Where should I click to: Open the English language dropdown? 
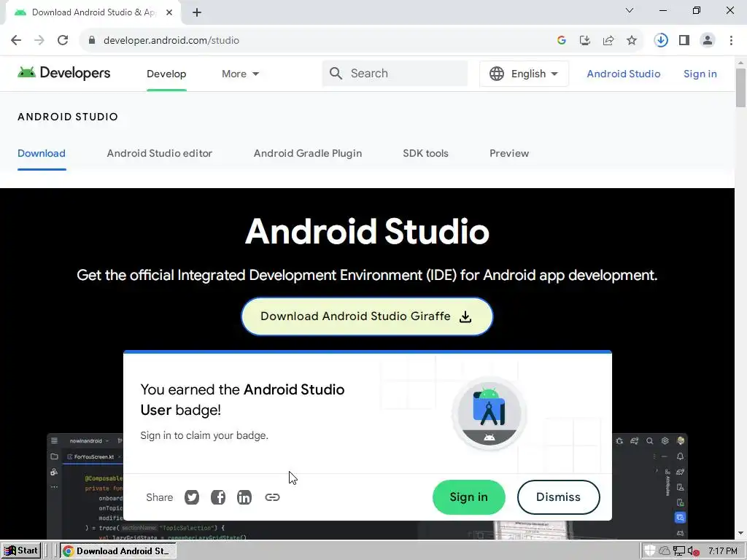coord(524,74)
